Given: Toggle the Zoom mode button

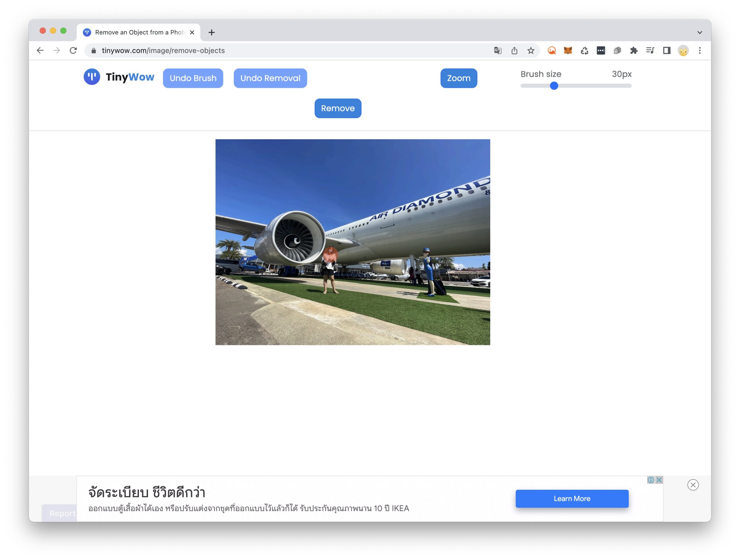Looking at the screenshot, I should pyautogui.click(x=459, y=78).
